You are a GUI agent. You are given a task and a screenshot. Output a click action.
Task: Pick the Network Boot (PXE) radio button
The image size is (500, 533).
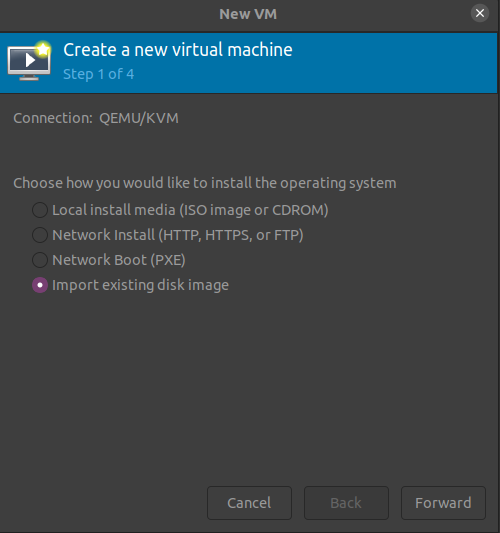pos(40,260)
